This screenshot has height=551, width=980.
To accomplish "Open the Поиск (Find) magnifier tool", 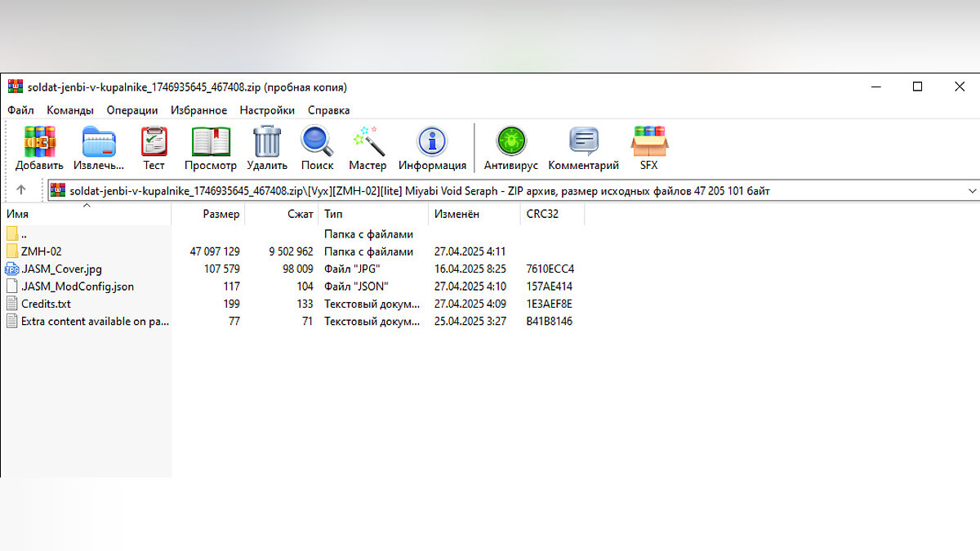I will [317, 142].
